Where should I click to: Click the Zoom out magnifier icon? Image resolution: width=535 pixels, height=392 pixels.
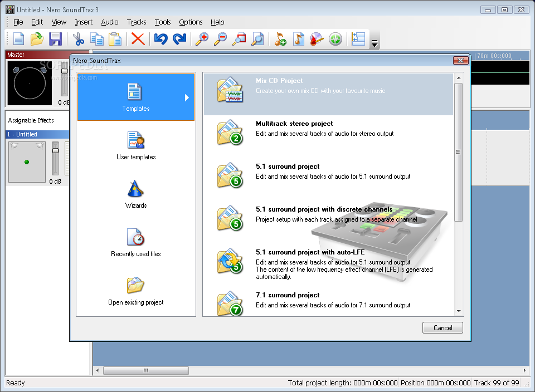click(221, 39)
